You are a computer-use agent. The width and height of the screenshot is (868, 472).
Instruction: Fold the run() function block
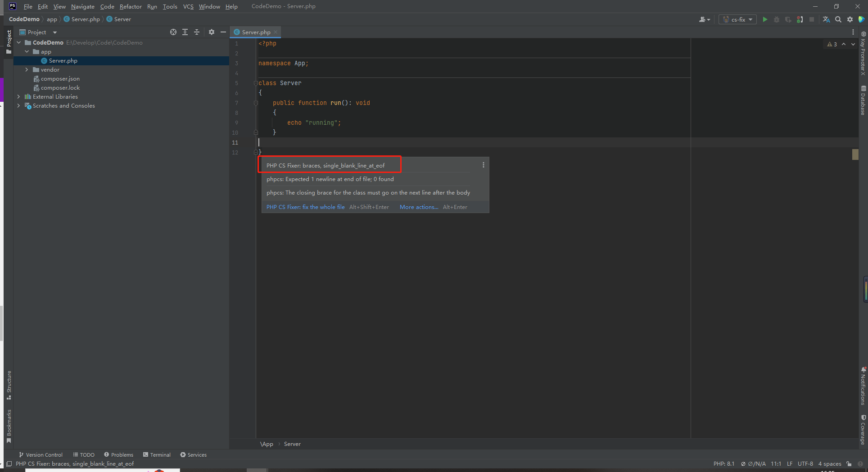pyautogui.click(x=256, y=103)
